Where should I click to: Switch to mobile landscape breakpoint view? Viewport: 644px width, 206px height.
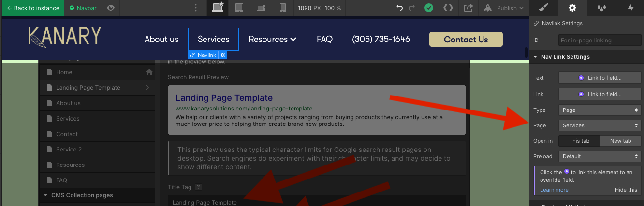[x=261, y=8]
